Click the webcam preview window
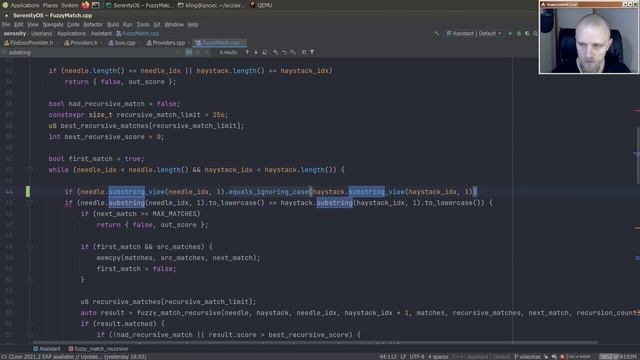640x360 pixels. (589, 37)
